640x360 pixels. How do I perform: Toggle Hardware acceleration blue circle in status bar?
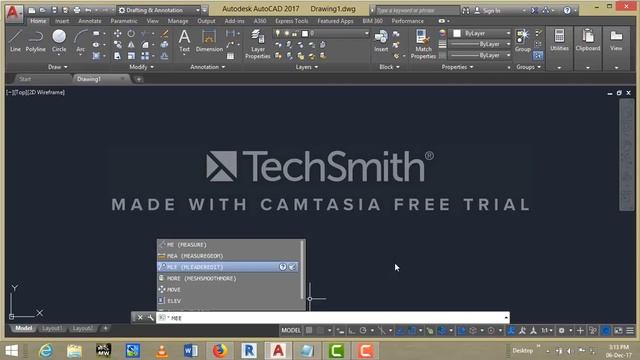coord(607,331)
